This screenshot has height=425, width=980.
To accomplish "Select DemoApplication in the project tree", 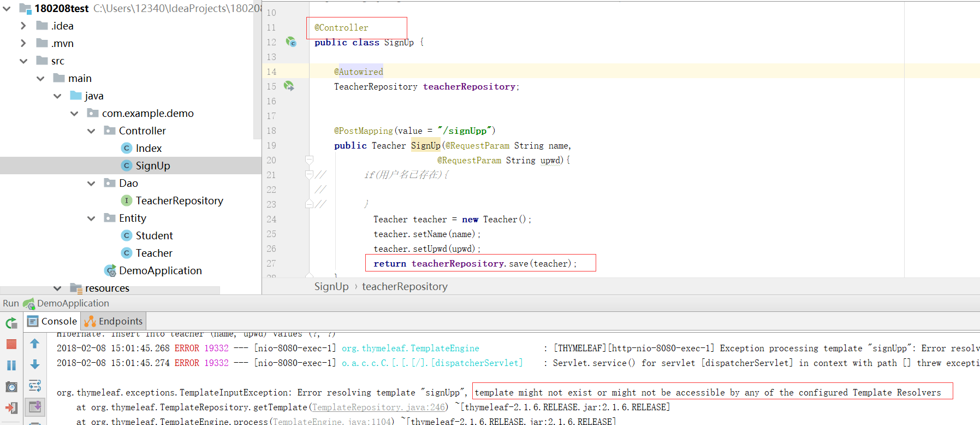I will coord(161,270).
